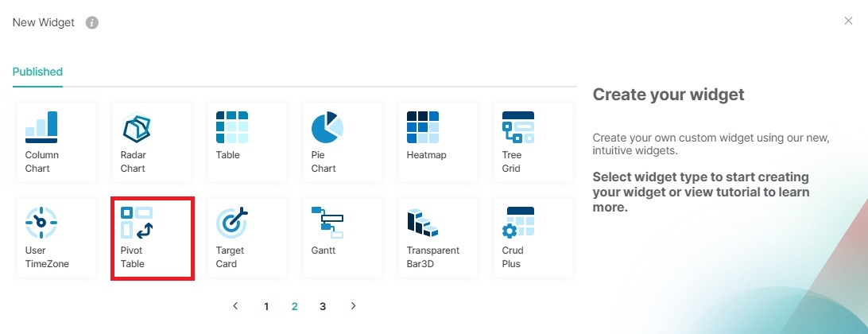
Task: Pick the Table widget tile
Action: pos(247,142)
